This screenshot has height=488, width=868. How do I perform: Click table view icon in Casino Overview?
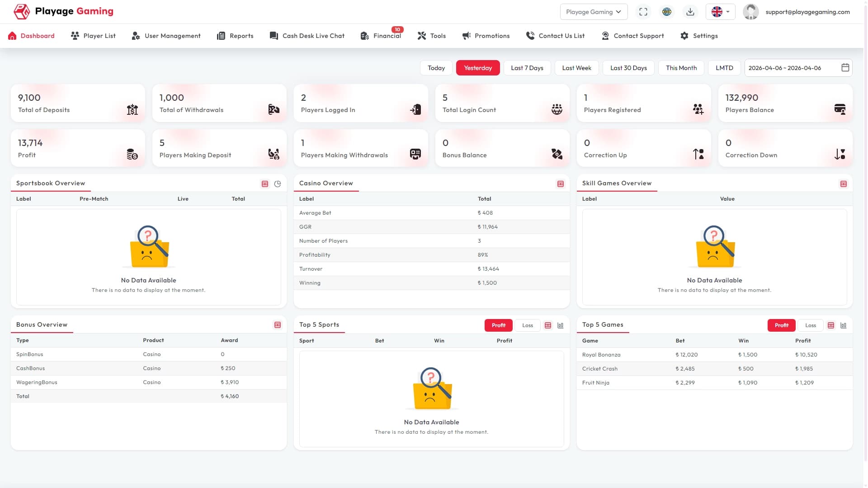pos(561,184)
